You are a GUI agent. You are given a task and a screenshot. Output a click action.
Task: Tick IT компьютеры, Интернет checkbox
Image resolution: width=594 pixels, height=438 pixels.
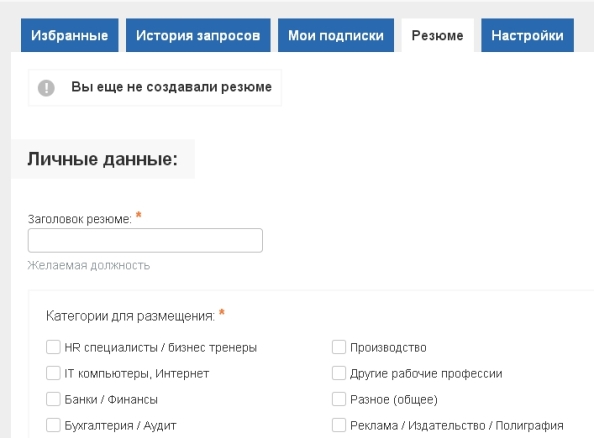point(53,373)
